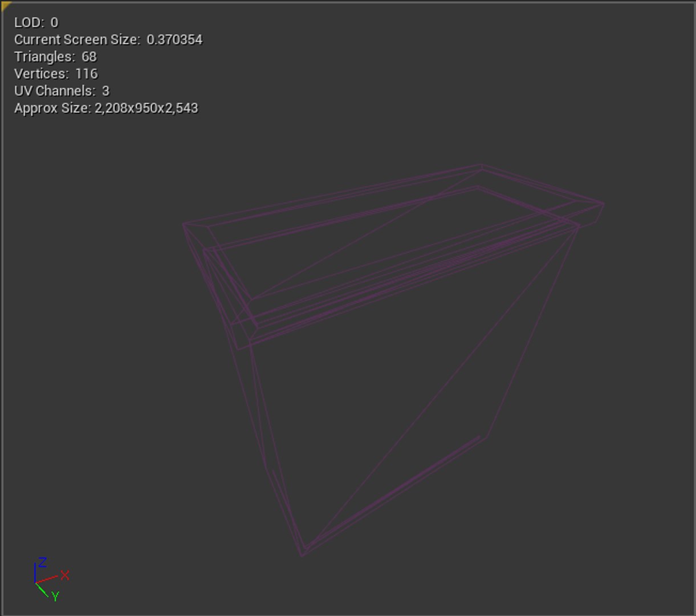Click the Approx Size 2,208x950x2,543 text
696x616 pixels.
point(106,108)
